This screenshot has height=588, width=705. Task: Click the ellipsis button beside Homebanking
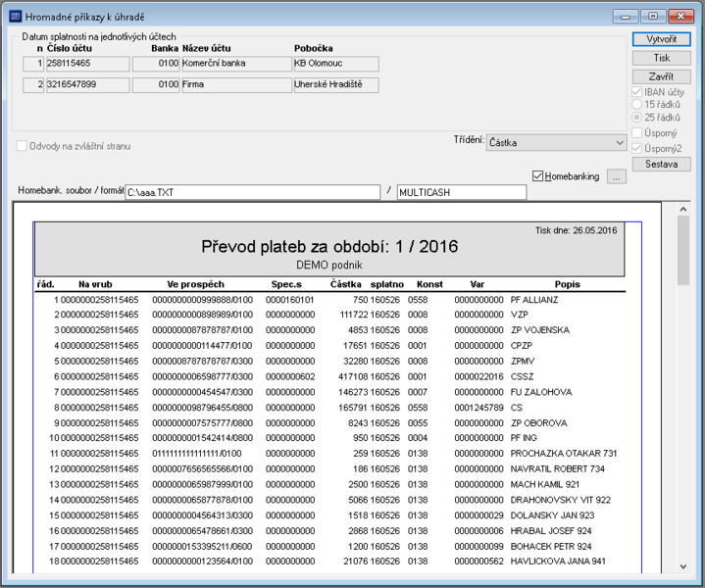tap(616, 177)
